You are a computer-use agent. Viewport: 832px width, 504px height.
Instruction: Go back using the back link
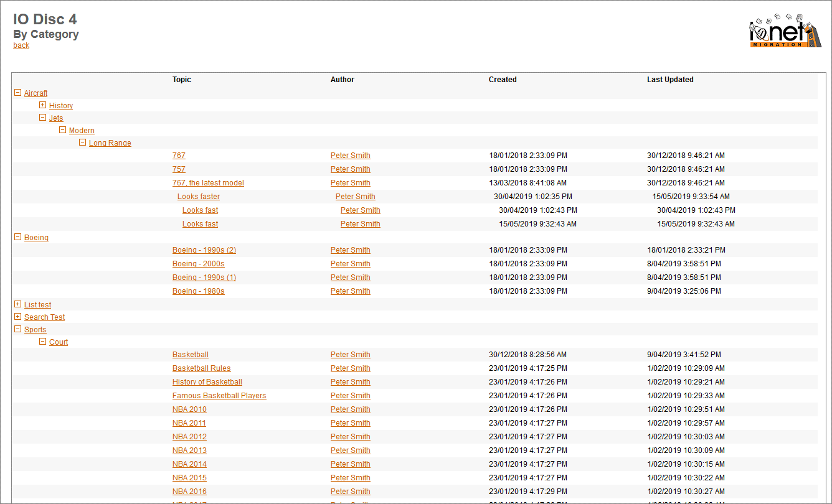pyautogui.click(x=21, y=45)
